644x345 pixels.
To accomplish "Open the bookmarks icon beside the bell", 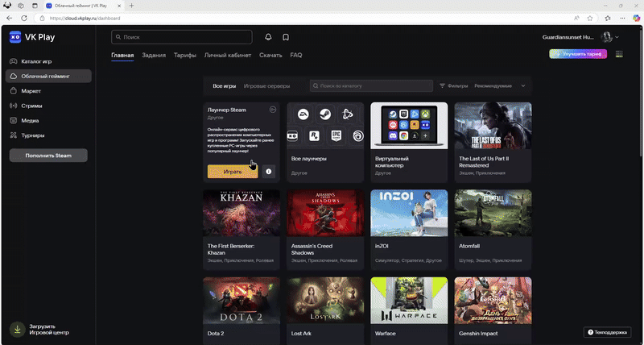I will pos(286,37).
